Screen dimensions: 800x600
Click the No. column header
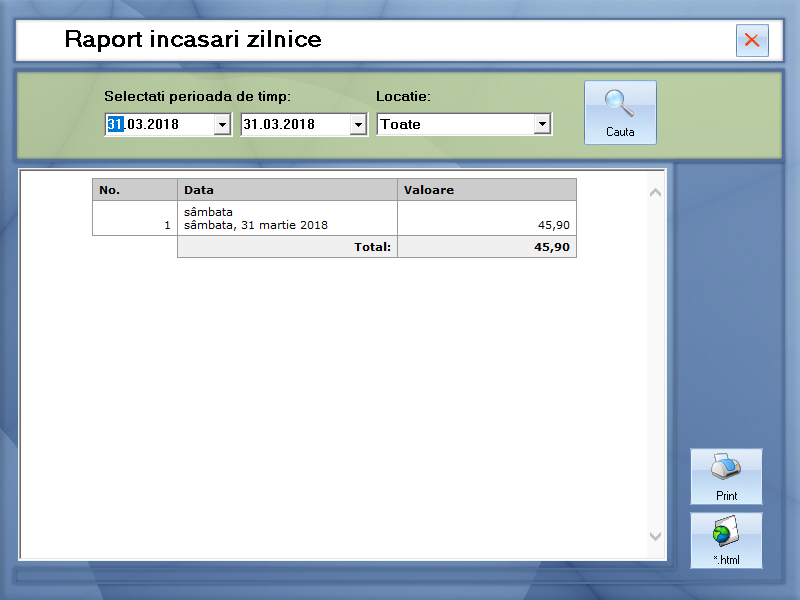(x=135, y=190)
